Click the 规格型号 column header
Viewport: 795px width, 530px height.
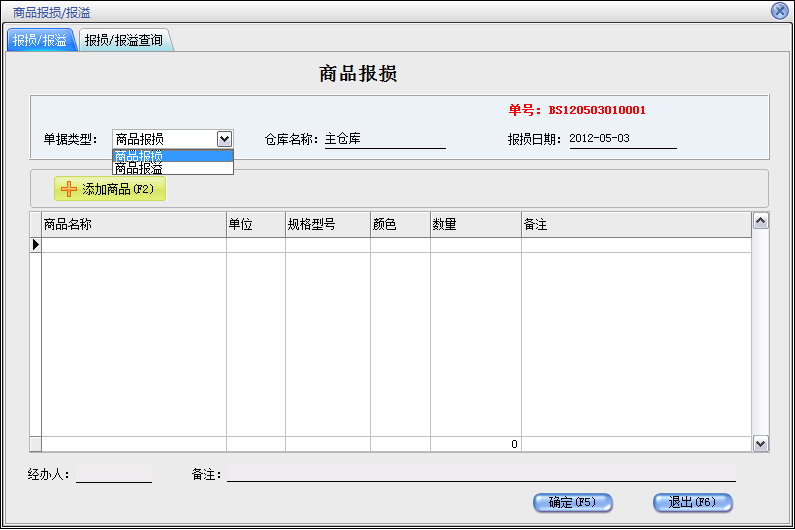tap(327, 225)
